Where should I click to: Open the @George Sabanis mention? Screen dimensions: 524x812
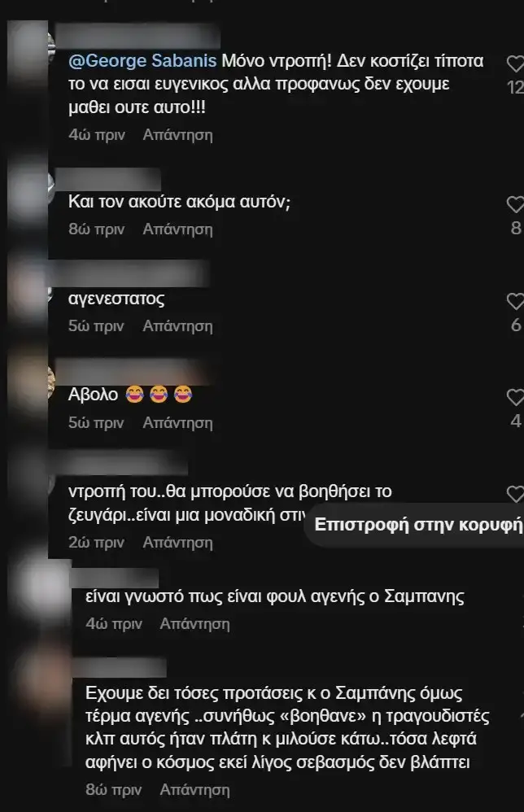pyautogui.click(x=142, y=60)
